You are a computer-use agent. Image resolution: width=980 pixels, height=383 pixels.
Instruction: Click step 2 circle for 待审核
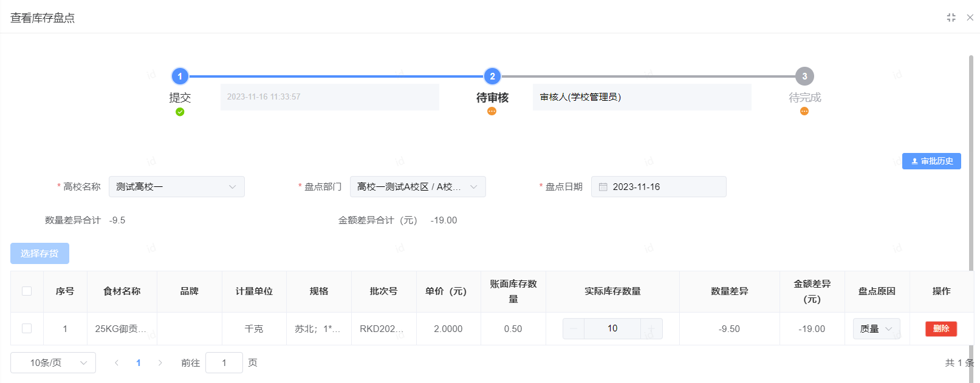492,76
